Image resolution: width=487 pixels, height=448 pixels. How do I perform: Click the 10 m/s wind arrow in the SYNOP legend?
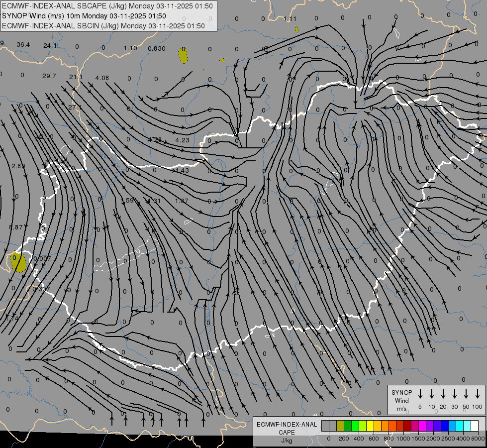coord(432,394)
